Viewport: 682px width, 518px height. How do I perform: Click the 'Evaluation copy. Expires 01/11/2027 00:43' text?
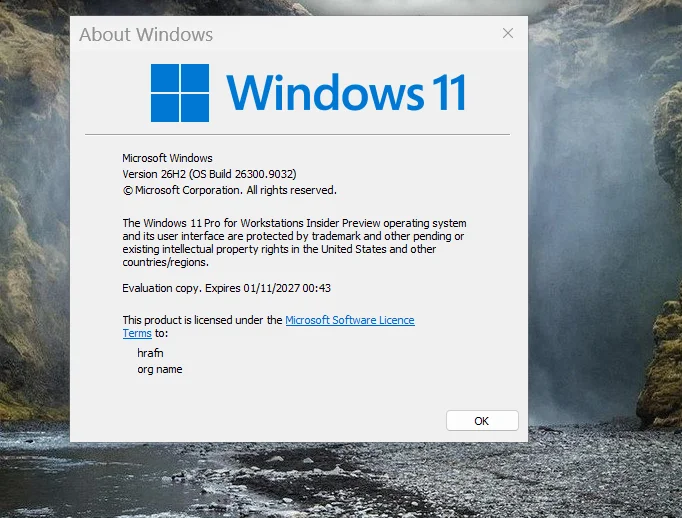[x=226, y=288]
